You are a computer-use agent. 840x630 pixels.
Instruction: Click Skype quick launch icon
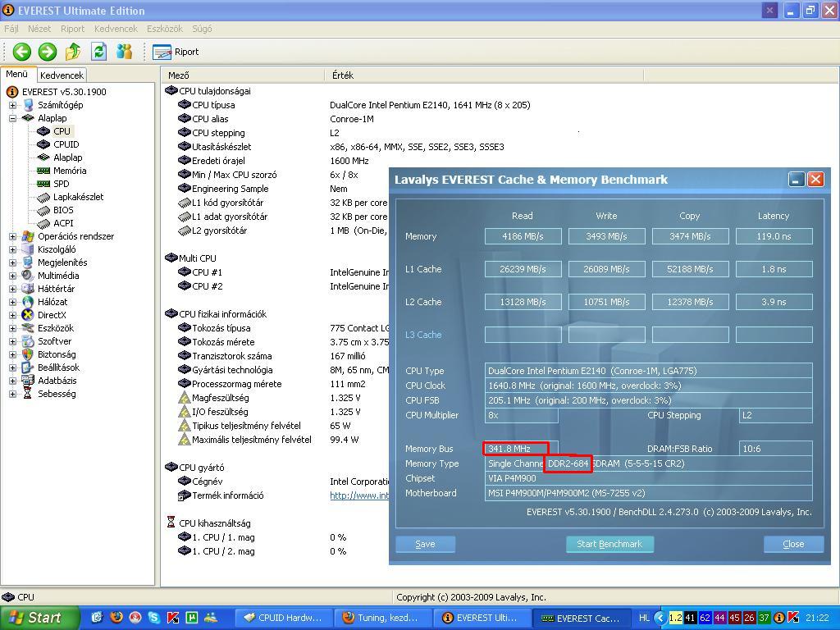pos(153,618)
